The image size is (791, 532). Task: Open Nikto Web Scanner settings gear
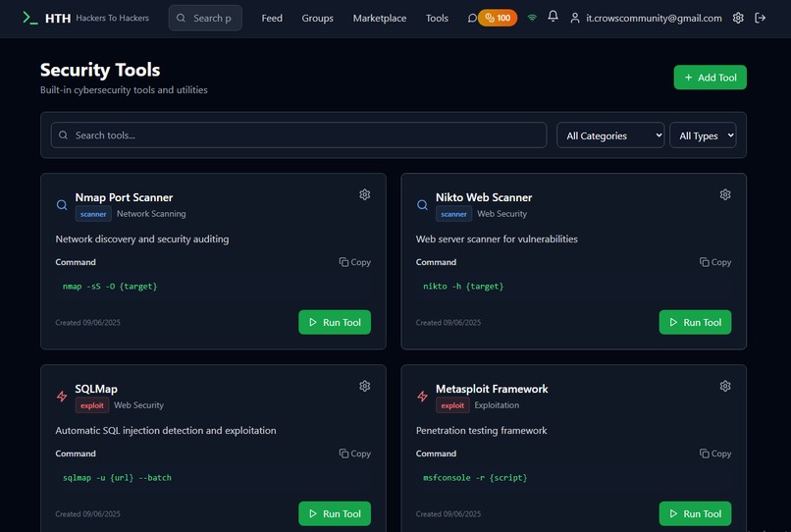[x=725, y=194]
